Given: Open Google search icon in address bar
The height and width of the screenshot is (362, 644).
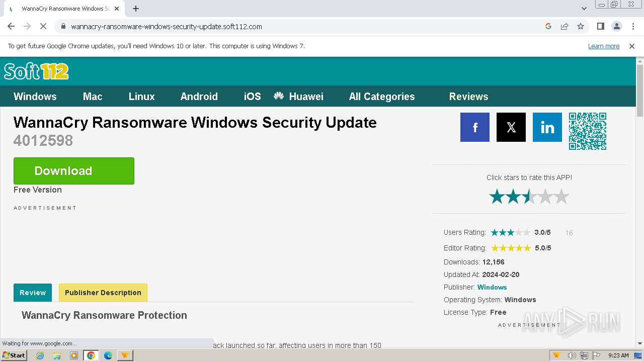Looking at the screenshot, I should (x=548, y=26).
